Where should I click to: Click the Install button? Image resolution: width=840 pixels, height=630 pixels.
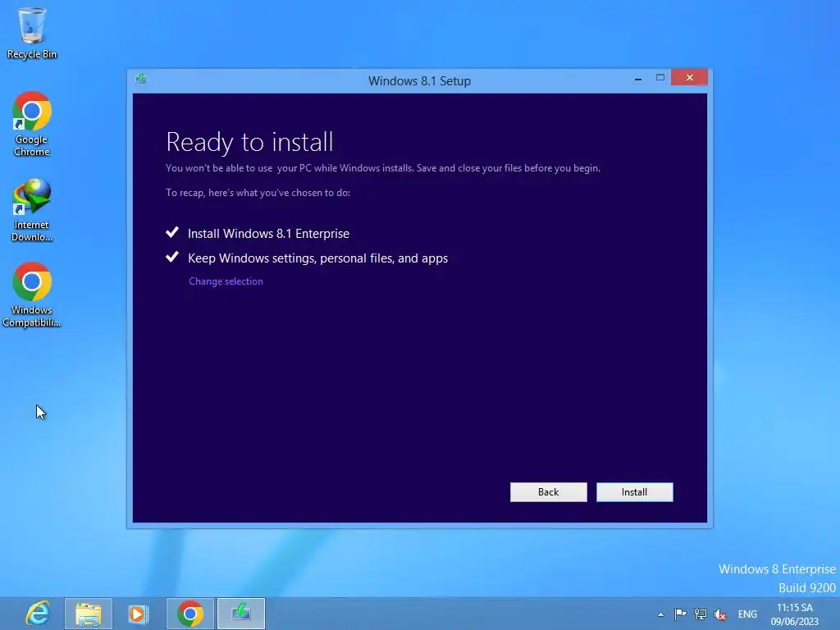point(634,492)
